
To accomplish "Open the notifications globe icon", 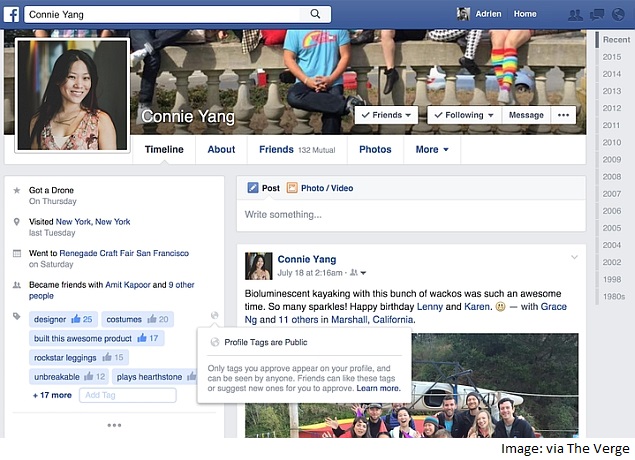I will click(618, 15).
